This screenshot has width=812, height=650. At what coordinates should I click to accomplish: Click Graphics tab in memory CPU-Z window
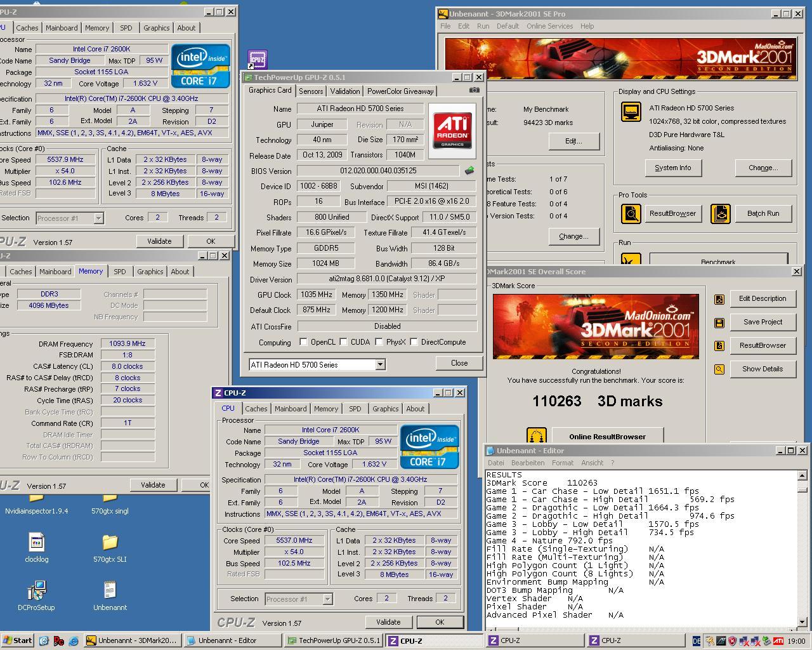coord(150,272)
